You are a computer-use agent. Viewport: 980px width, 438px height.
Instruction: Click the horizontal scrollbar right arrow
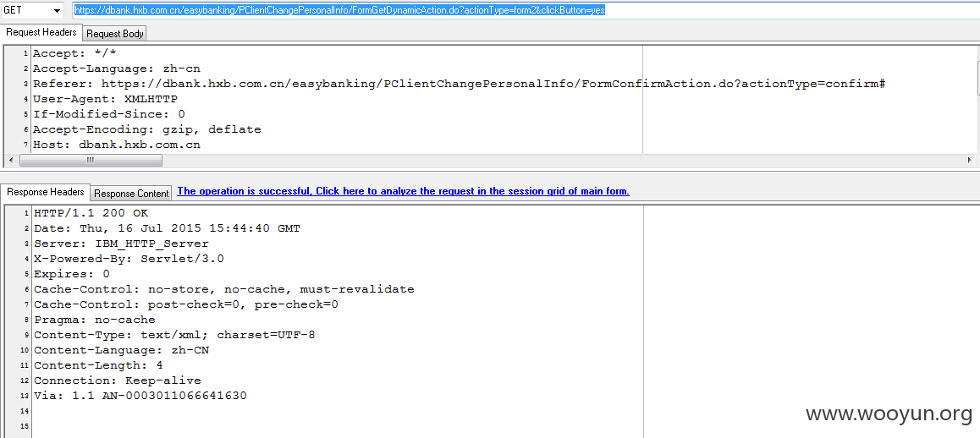pos(969,161)
